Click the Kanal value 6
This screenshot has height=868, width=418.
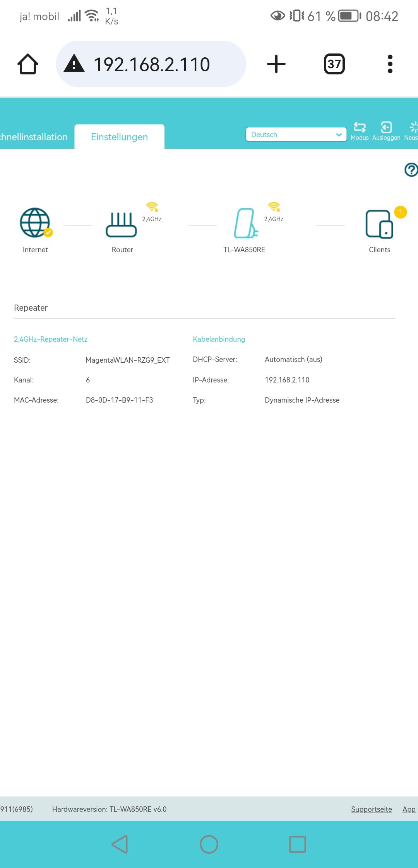coord(88,380)
